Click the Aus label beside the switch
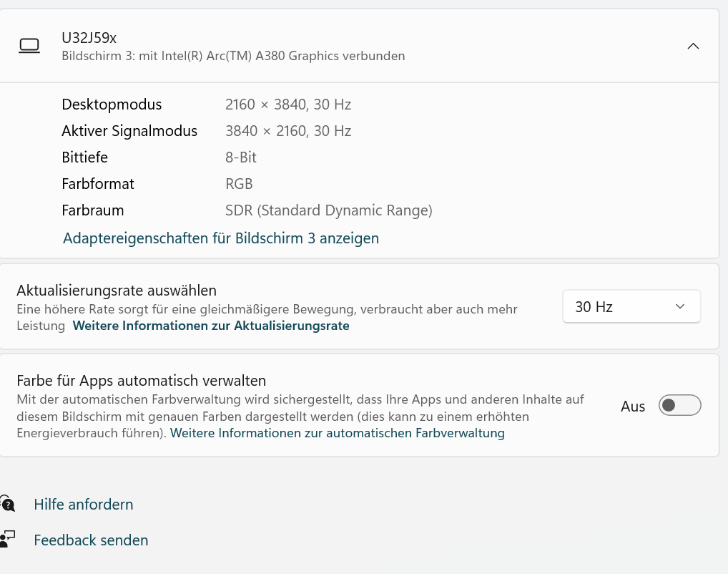 tap(633, 407)
